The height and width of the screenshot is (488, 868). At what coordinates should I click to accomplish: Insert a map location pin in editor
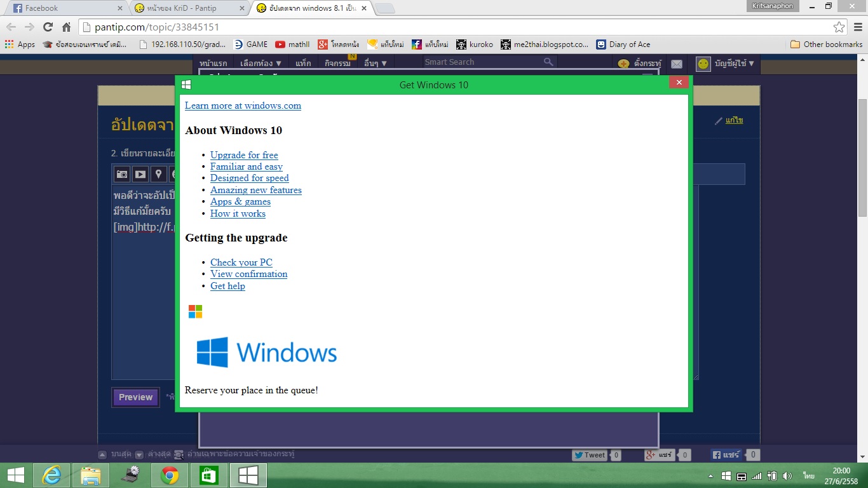pyautogui.click(x=159, y=174)
